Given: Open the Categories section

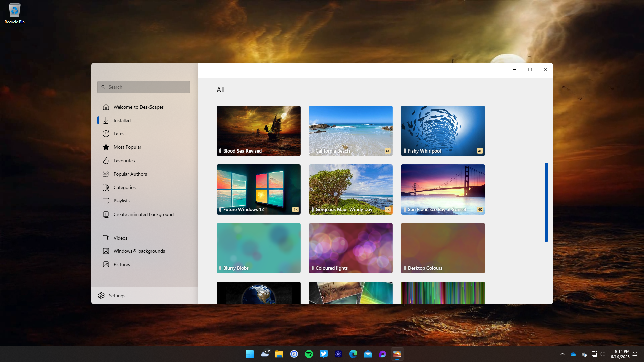Looking at the screenshot, I should (x=124, y=187).
